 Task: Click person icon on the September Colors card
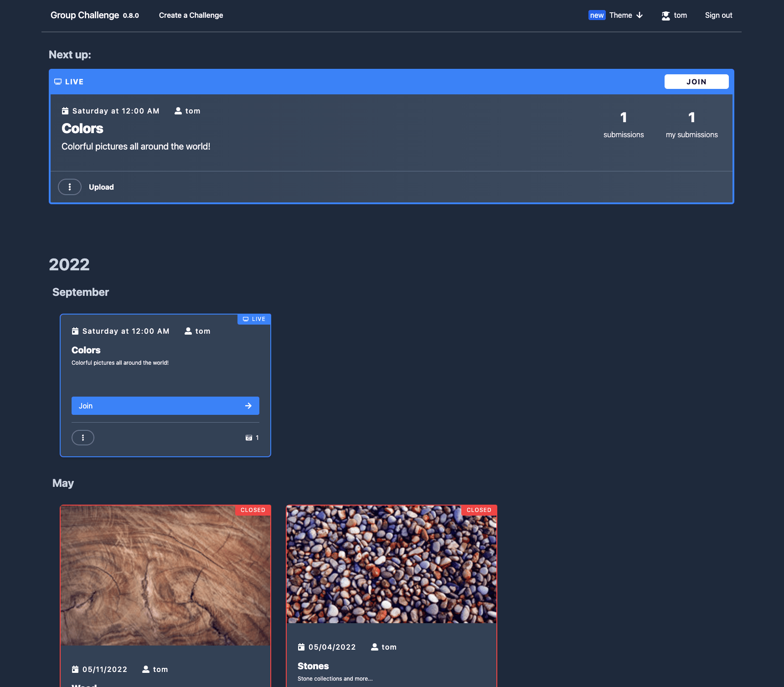point(188,331)
